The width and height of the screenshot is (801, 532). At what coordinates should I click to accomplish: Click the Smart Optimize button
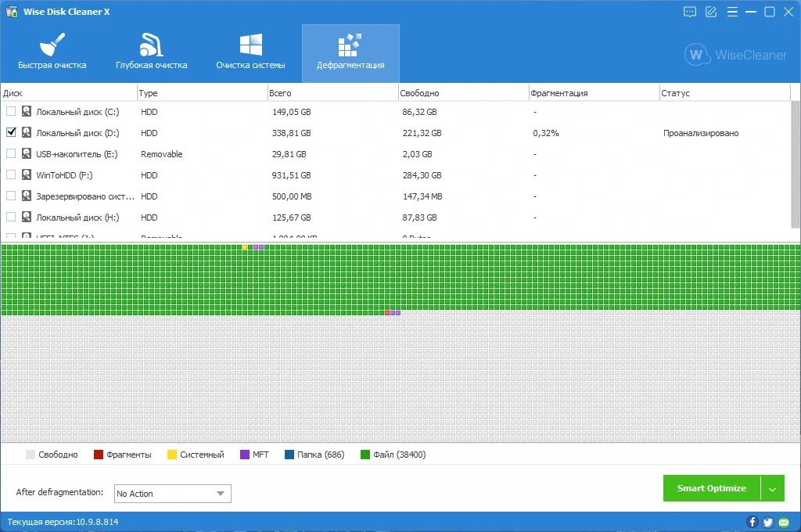(712, 488)
